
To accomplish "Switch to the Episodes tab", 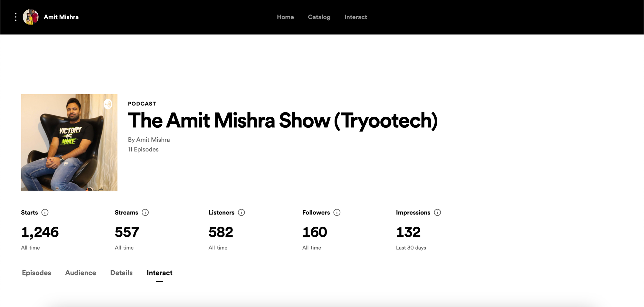I will tap(36, 273).
